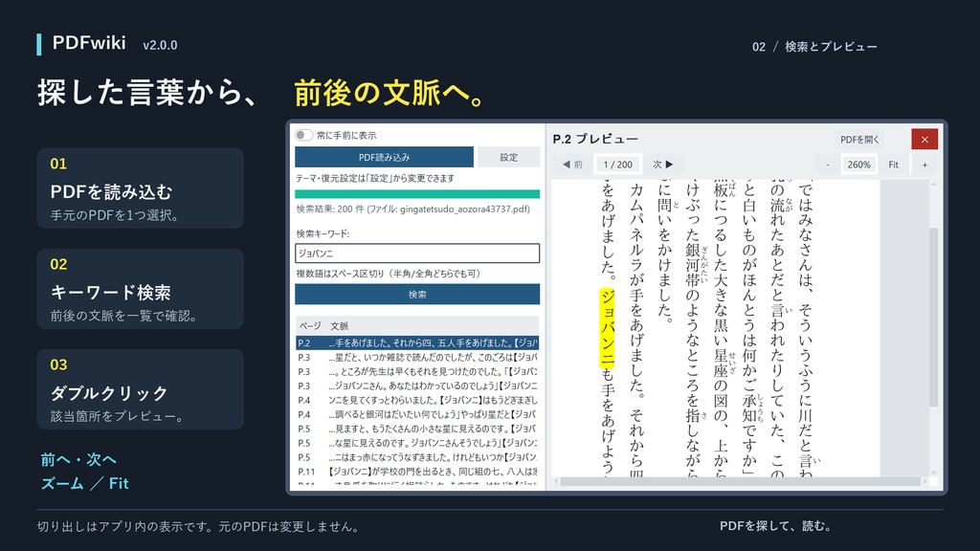Click the 01 PDFを読み込む card

(x=140, y=188)
